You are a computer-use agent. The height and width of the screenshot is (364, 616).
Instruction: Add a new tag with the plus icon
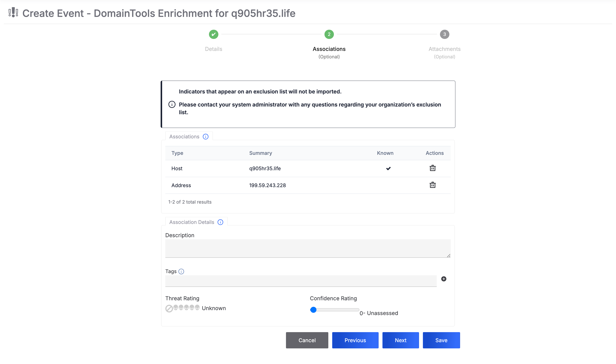coord(444,279)
